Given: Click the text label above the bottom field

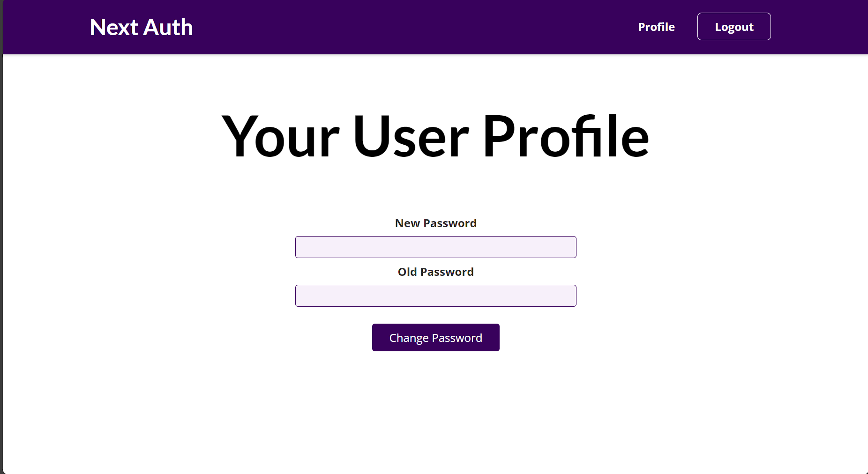Looking at the screenshot, I should 435,272.
